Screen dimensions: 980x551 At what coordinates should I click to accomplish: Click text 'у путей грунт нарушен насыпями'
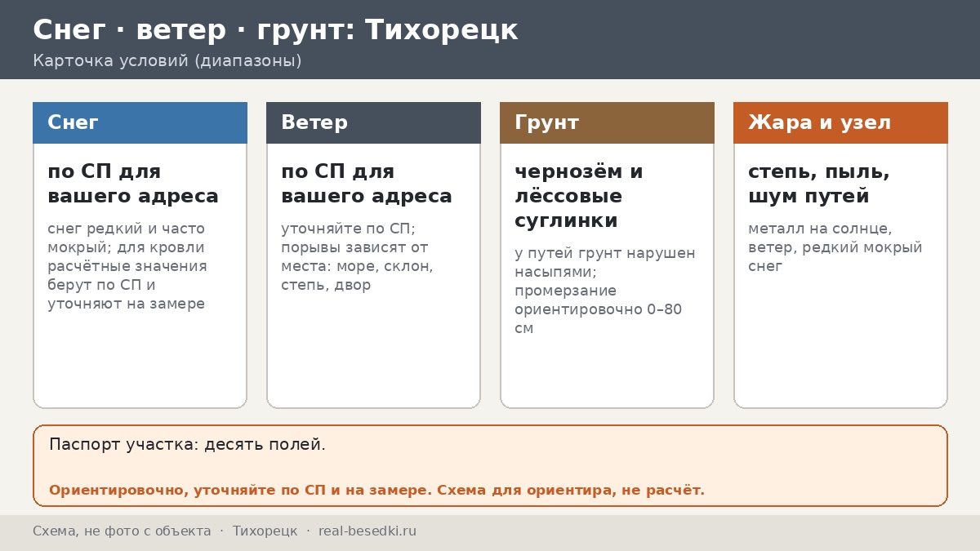[605, 291]
